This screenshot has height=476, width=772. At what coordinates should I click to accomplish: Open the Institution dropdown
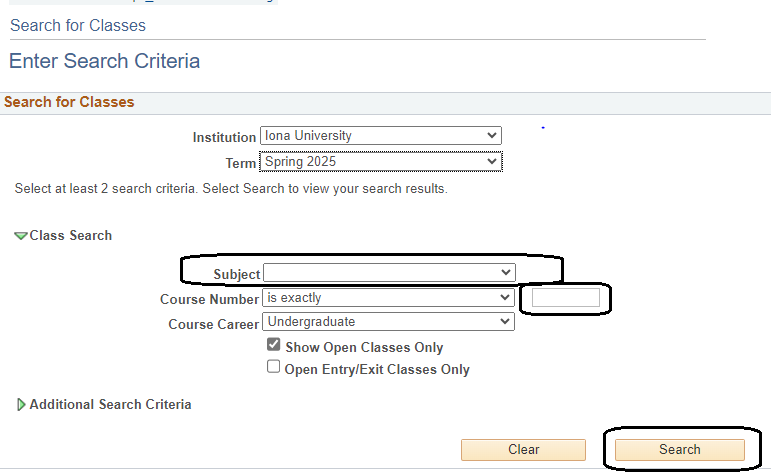[x=380, y=135]
